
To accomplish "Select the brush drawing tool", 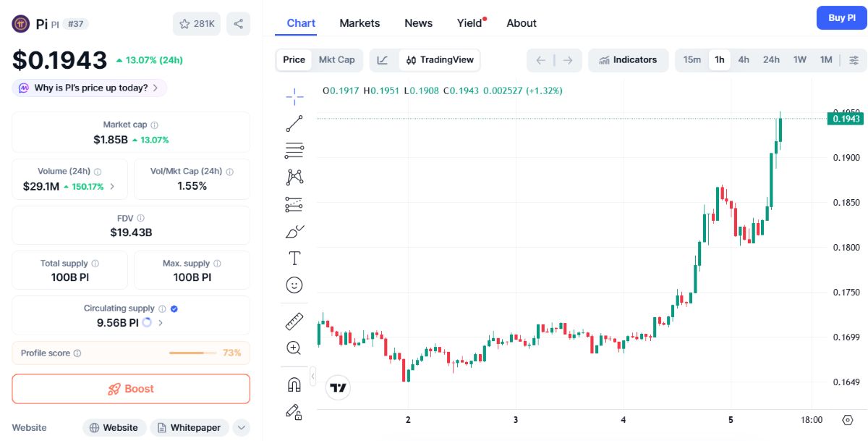I will (294, 232).
